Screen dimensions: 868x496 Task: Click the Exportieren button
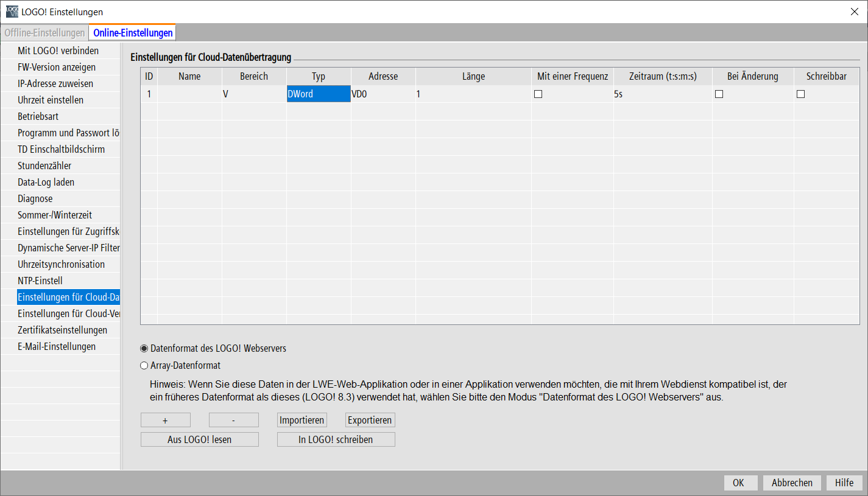(x=370, y=420)
